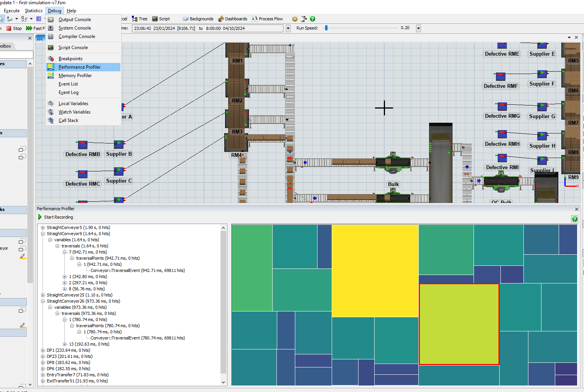Open the Run Speed dropdown arrow

pyautogui.click(x=418, y=28)
